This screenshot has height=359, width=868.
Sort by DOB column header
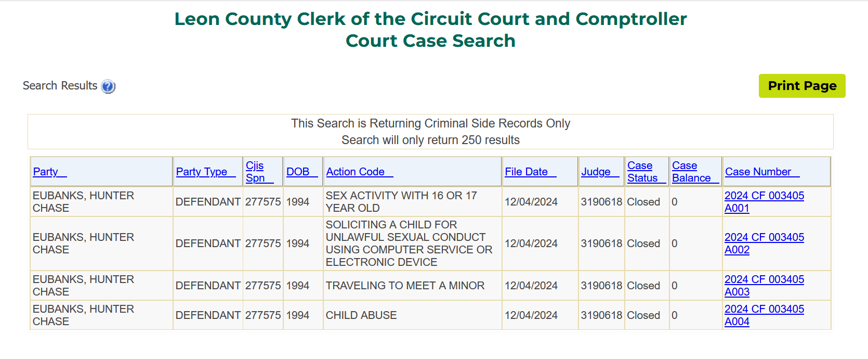coord(302,172)
